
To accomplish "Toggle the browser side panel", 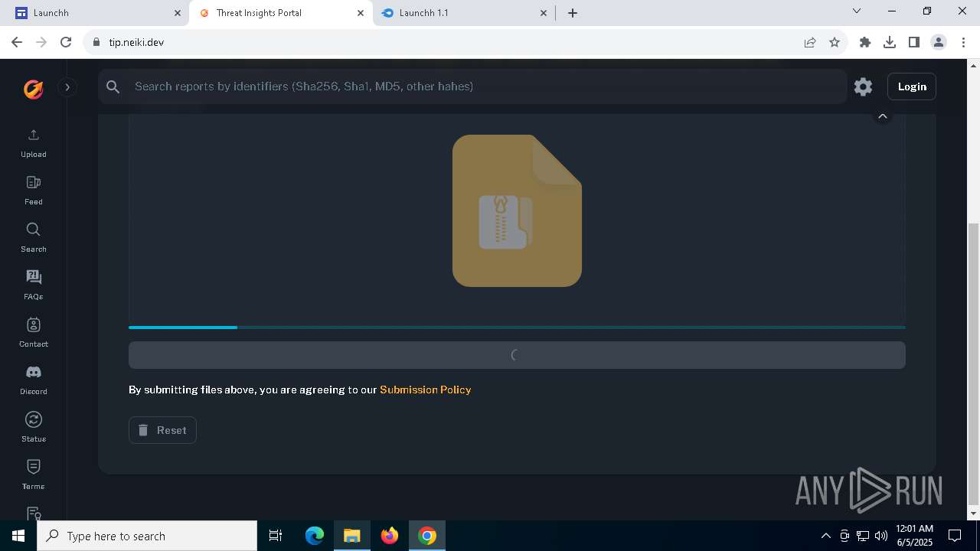I will [914, 42].
